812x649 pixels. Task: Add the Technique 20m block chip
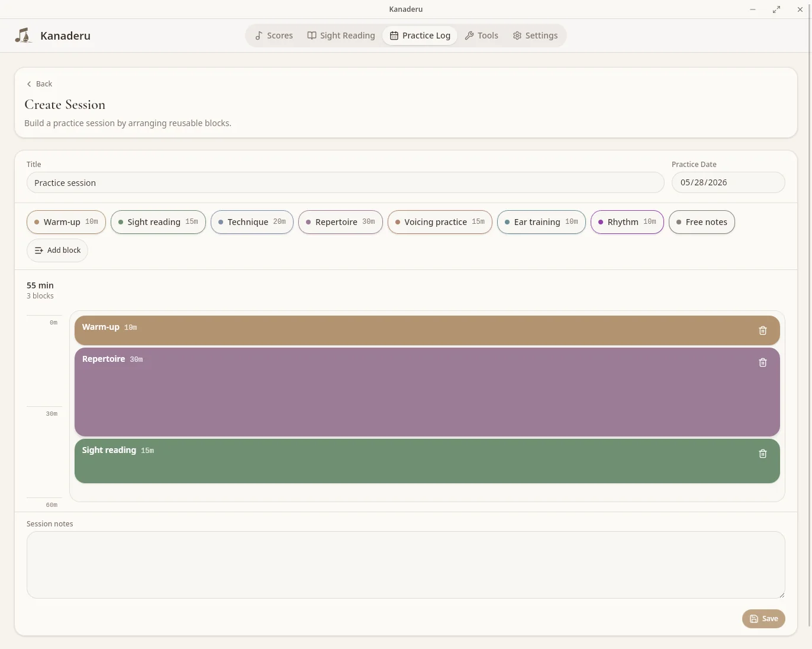pyautogui.click(x=252, y=222)
